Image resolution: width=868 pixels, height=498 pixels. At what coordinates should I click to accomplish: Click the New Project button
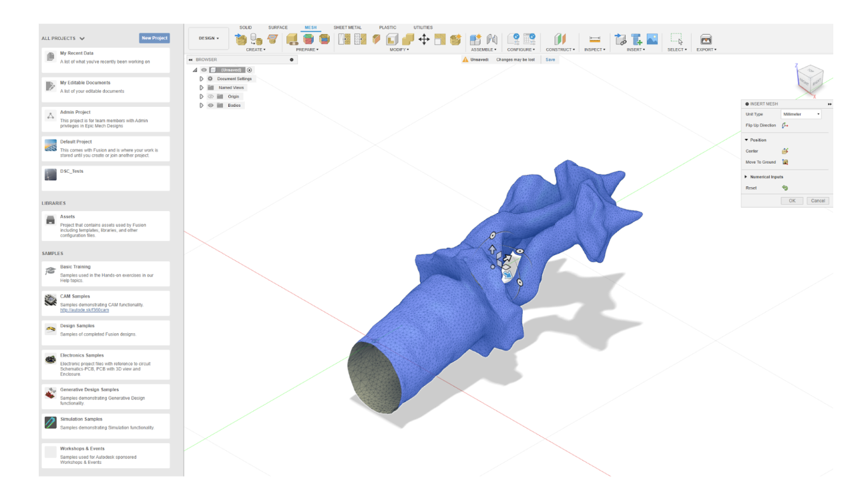(x=154, y=38)
